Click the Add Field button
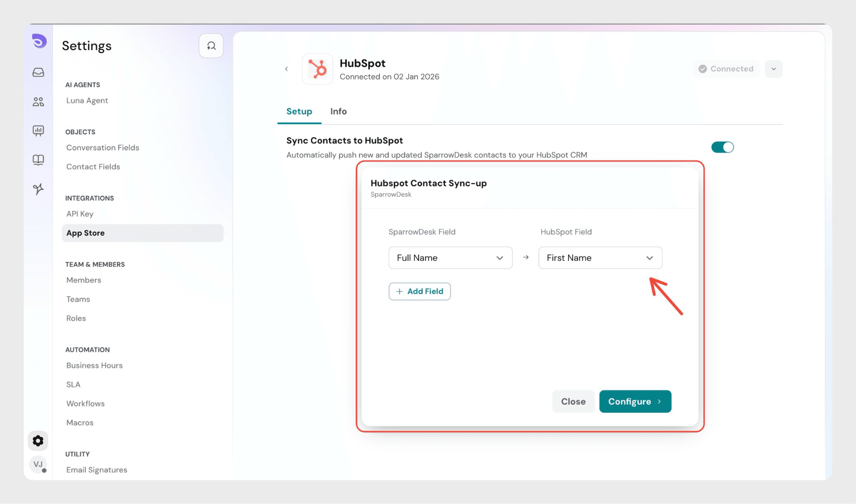 (x=420, y=291)
